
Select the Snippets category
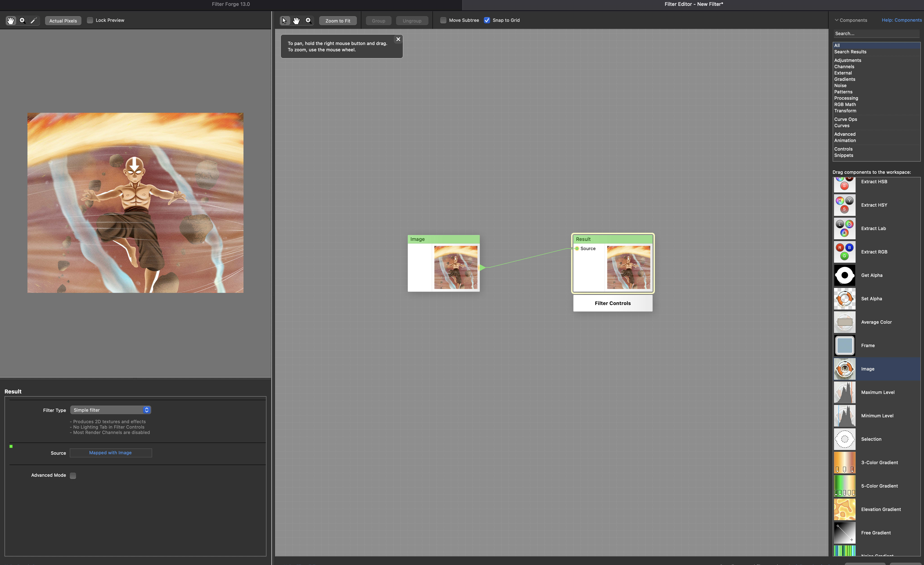pos(876,155)
